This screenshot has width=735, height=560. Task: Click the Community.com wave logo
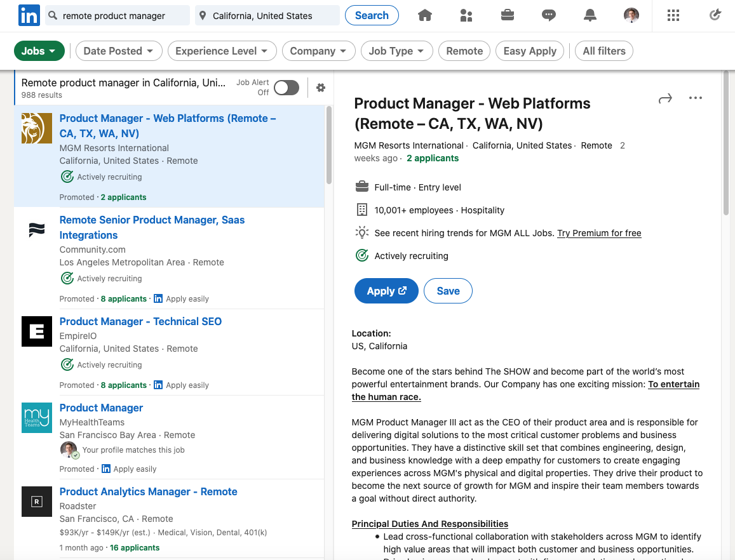37,230
